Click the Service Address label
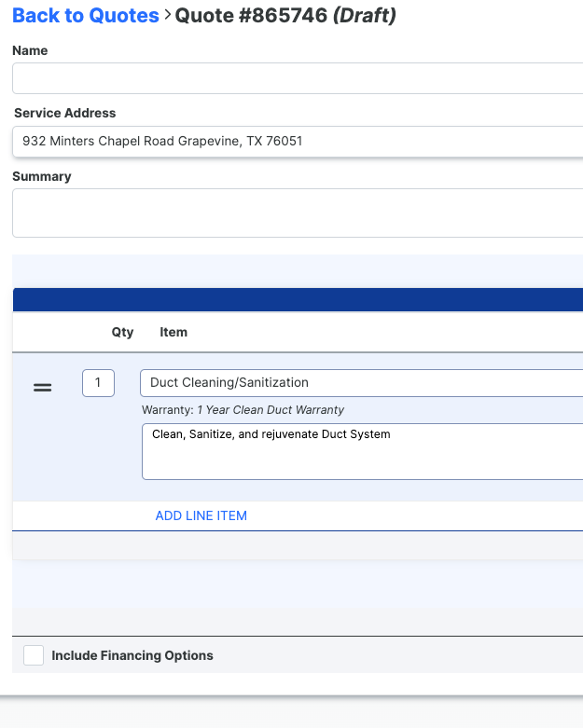583x728 pixels. pos(65,114)
